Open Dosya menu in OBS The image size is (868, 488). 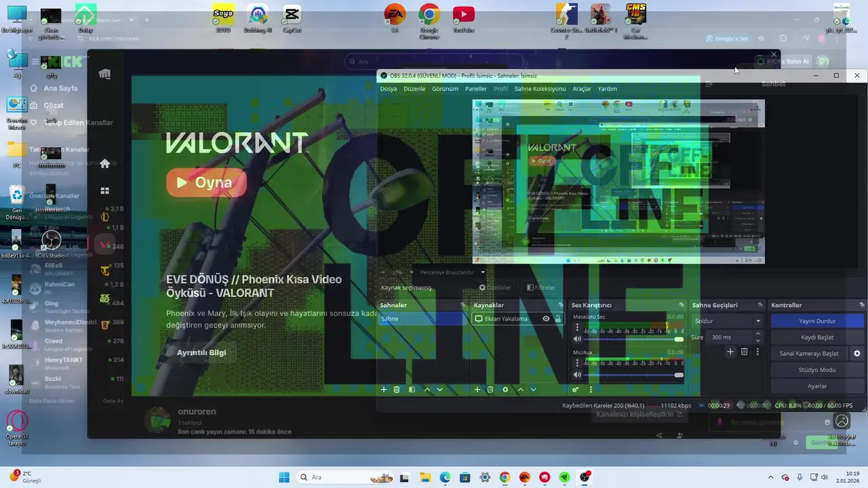coord(389,89)
